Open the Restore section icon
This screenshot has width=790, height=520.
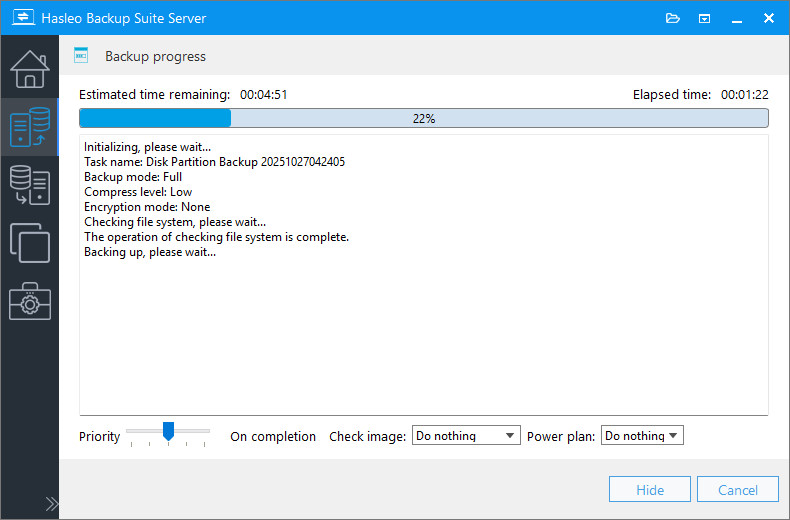pyautogui.click(x=30, y=185)
